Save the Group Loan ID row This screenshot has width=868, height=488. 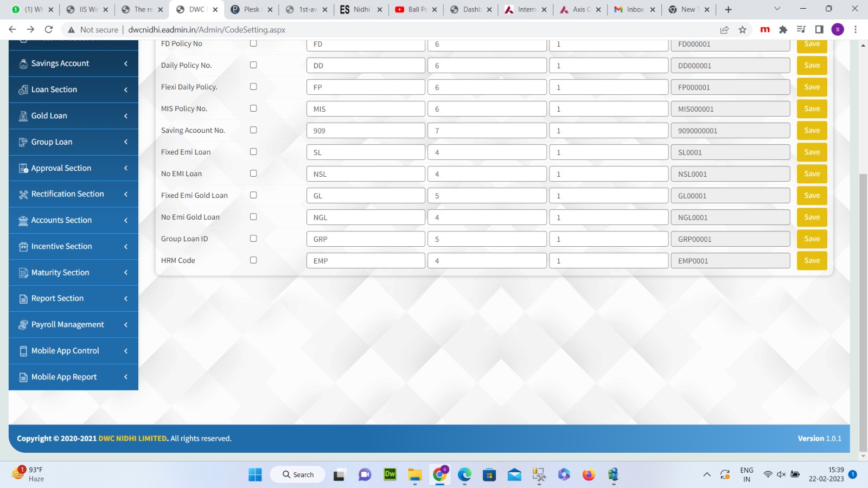click(812, 239)
